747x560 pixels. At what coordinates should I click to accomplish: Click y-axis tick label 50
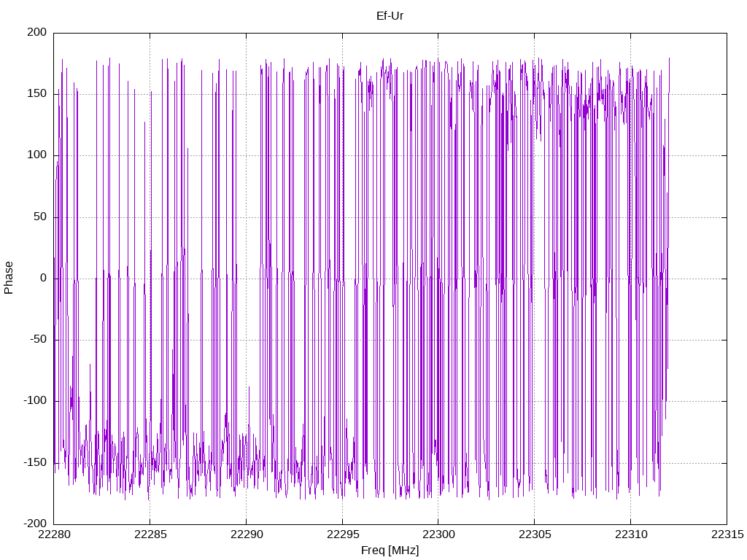click(x=40, y=217)
